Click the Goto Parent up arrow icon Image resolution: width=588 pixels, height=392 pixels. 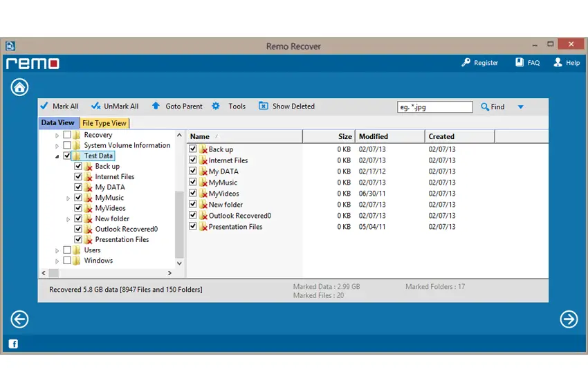[x=156, y=106]
